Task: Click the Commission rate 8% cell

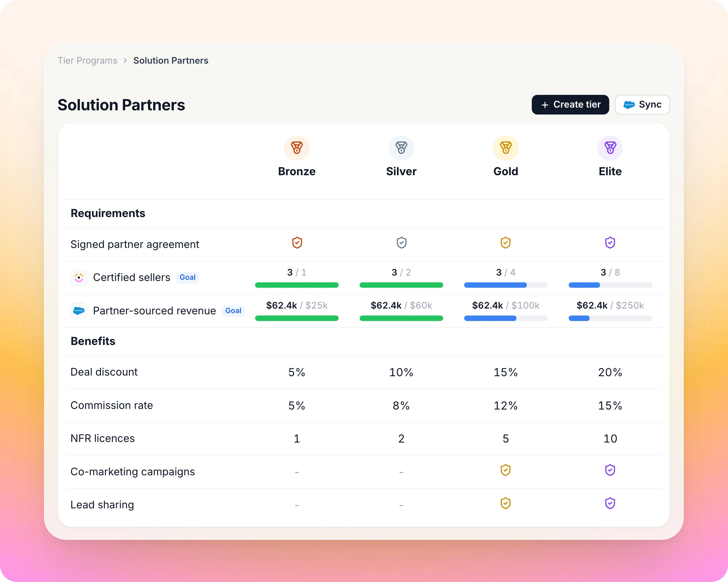Action: (401, 406)
